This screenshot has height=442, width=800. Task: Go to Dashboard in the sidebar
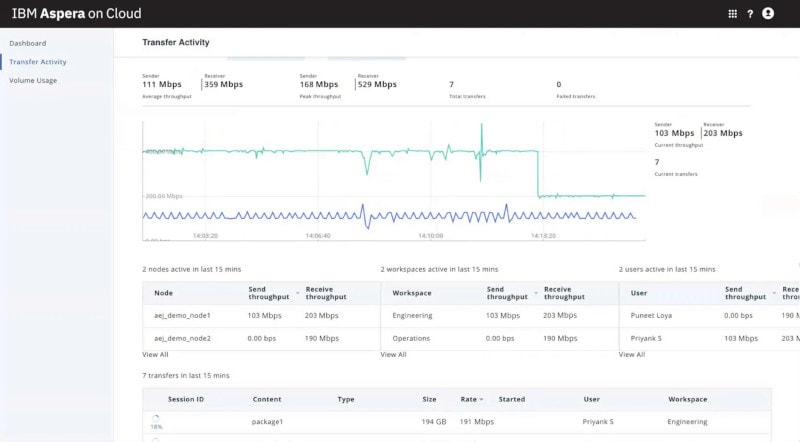28,43
